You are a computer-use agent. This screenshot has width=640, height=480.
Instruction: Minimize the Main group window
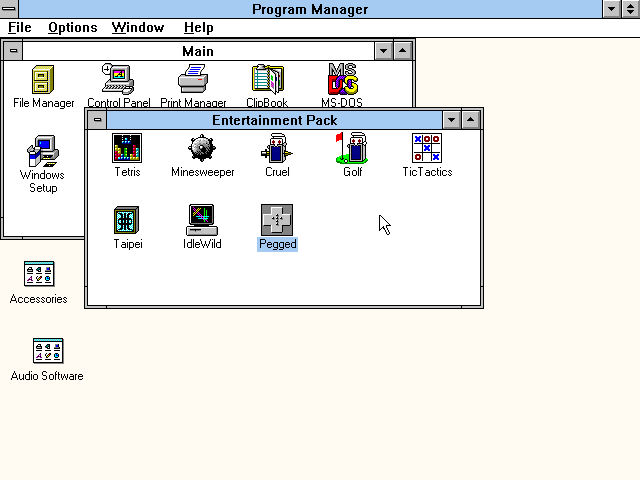tap(383, 51)
